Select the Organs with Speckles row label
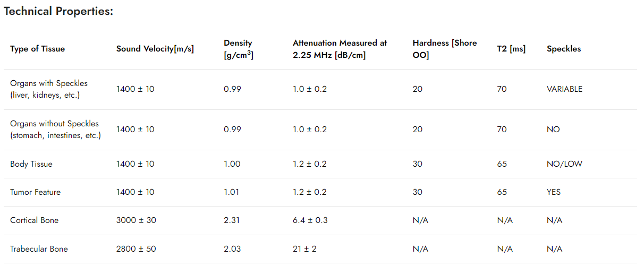The height and width of the screenshot is (266, 644). 49,89
